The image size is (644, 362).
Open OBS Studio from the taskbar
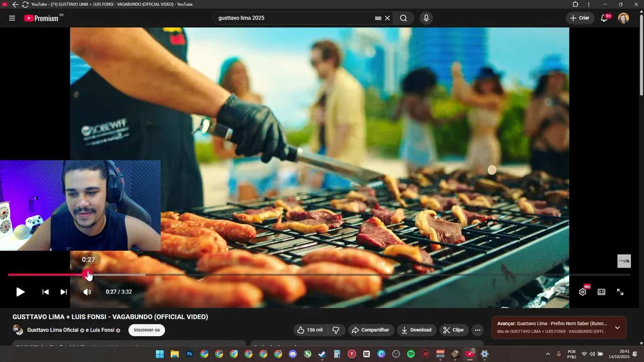point(396,354)
